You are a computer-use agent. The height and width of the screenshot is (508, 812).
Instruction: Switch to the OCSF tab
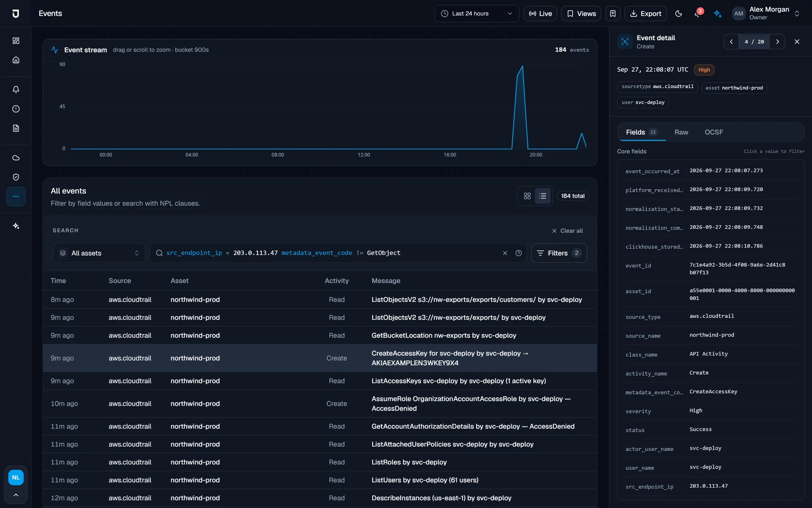pos(713,132)
